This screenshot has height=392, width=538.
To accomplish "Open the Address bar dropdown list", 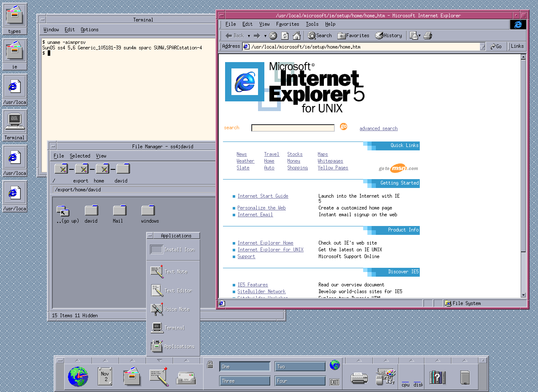I will click(483, 47).
